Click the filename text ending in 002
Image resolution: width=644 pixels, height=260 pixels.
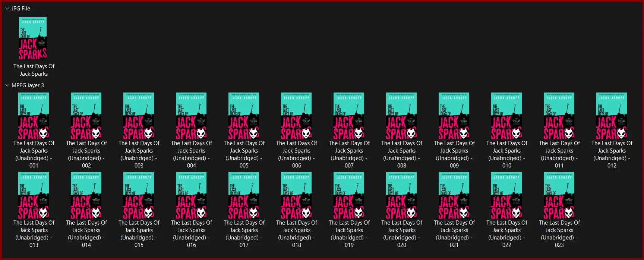click(86, 154)
